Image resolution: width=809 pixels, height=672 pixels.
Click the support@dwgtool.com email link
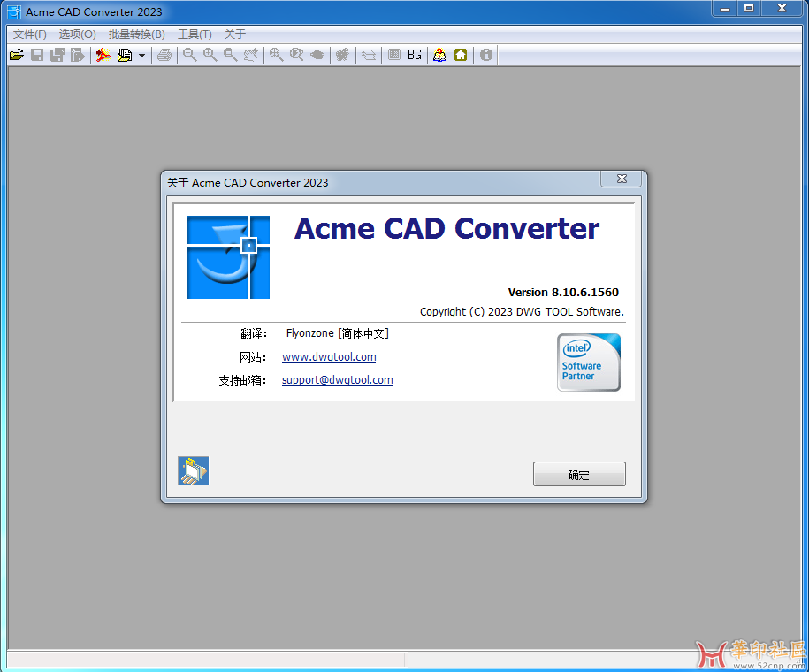[x=338, y=380]
